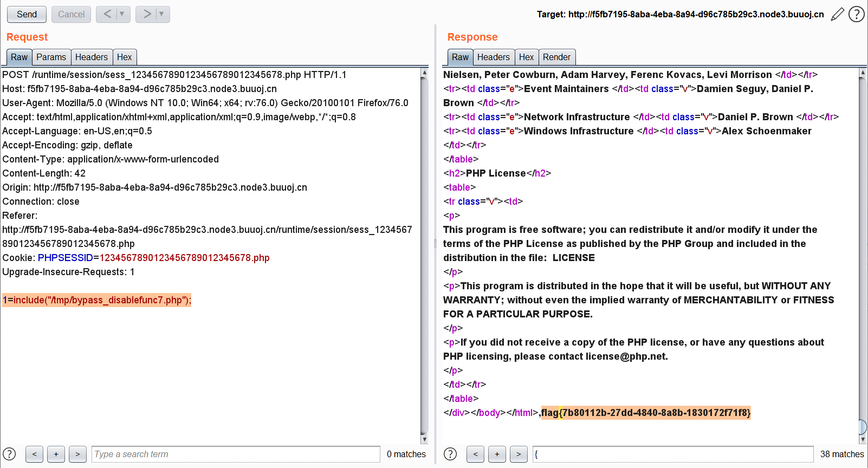Image resolution: width=868 pixels, height=468 pixels.
Task: Click the 'Network Infrastructure' response line
Action: coord(641,116)
